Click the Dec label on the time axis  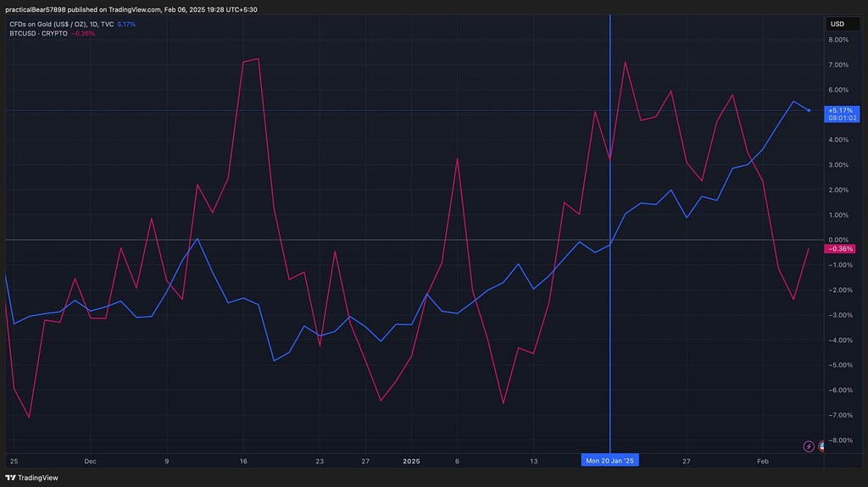pos(90,462)
